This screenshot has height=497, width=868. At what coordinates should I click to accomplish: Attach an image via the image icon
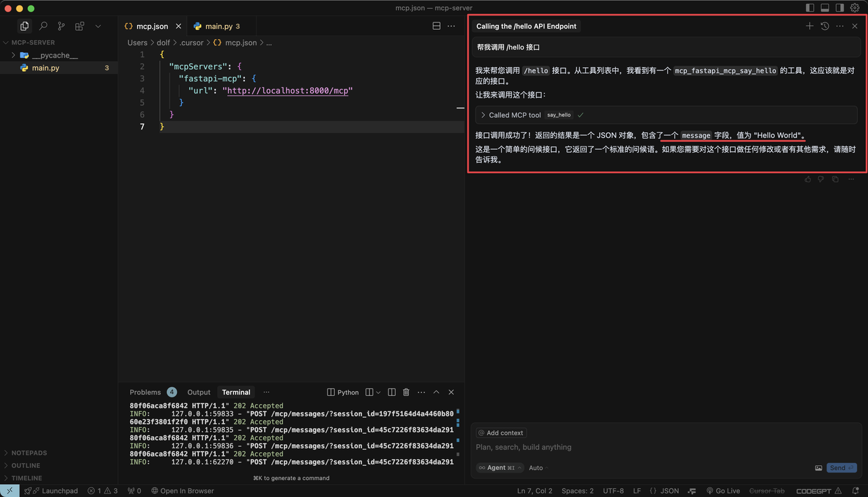818,468
